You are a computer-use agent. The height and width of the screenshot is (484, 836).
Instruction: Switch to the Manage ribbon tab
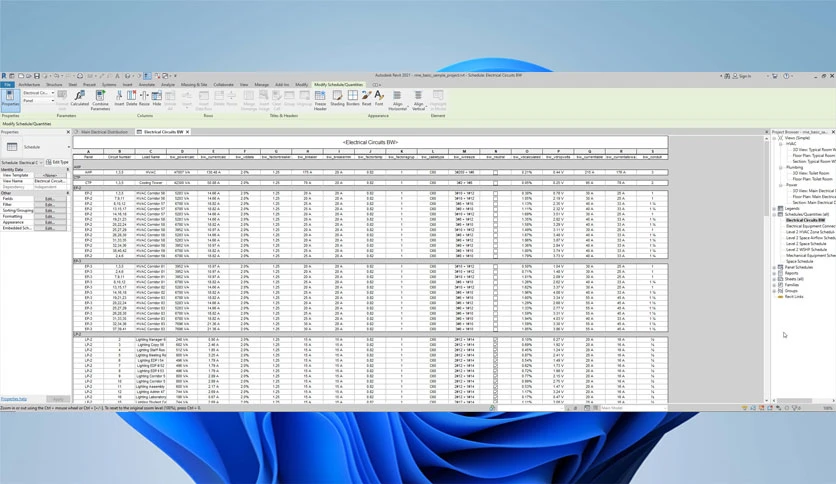261,85
